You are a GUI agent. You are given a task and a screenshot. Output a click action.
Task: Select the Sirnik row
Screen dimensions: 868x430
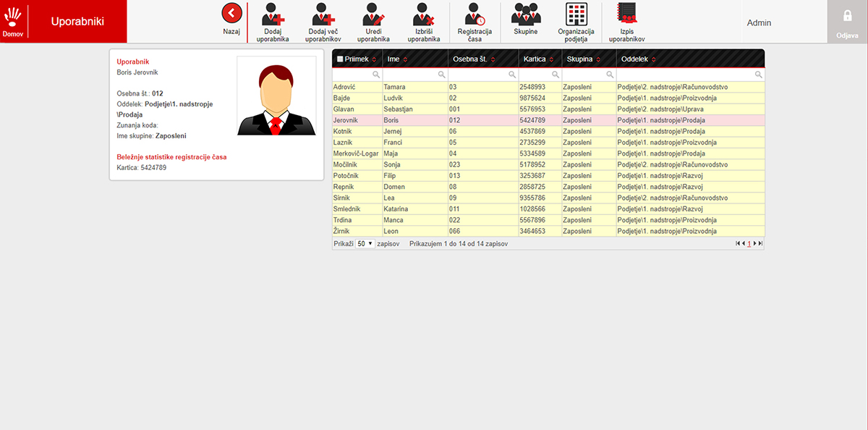click(548, 198)
